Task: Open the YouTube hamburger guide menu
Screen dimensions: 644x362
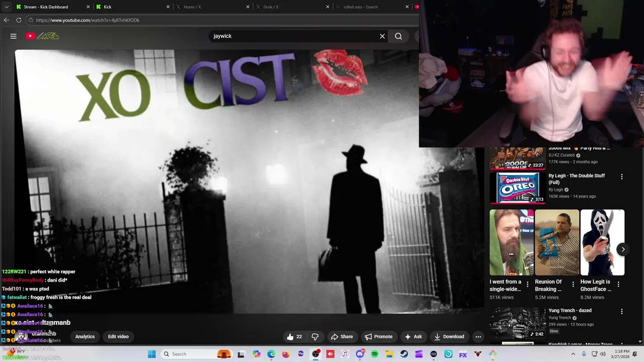Action: [14, 36]
